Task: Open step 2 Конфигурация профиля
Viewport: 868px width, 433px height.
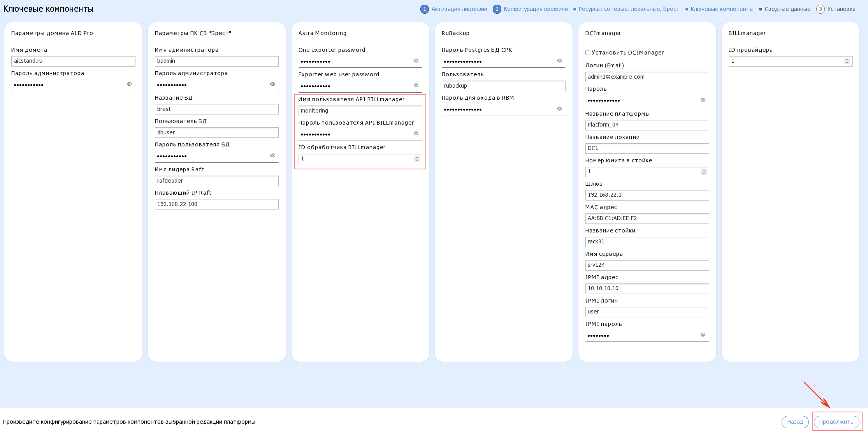Action: tap(530, 9)
